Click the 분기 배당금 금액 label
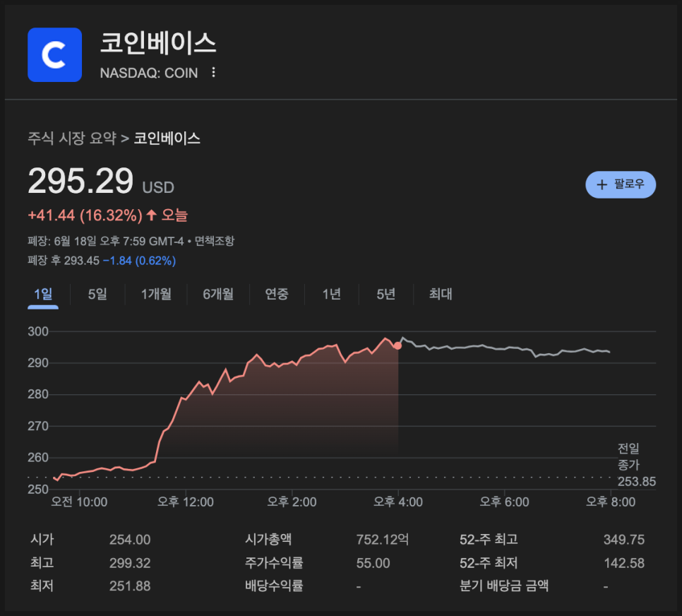This screenshot has width=682, height=616. [x=504, y=586]
